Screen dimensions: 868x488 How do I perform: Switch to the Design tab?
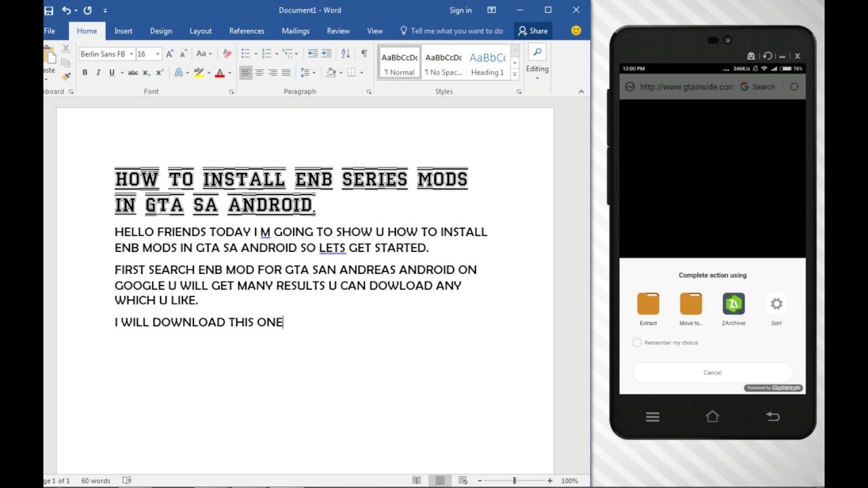pyautogui.click(x=161, y=30)
